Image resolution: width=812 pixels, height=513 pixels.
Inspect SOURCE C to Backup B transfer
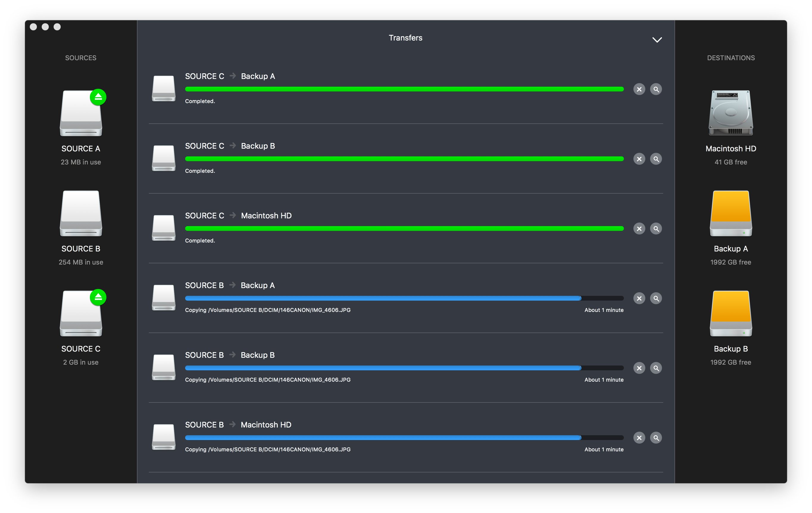(656, 159)
